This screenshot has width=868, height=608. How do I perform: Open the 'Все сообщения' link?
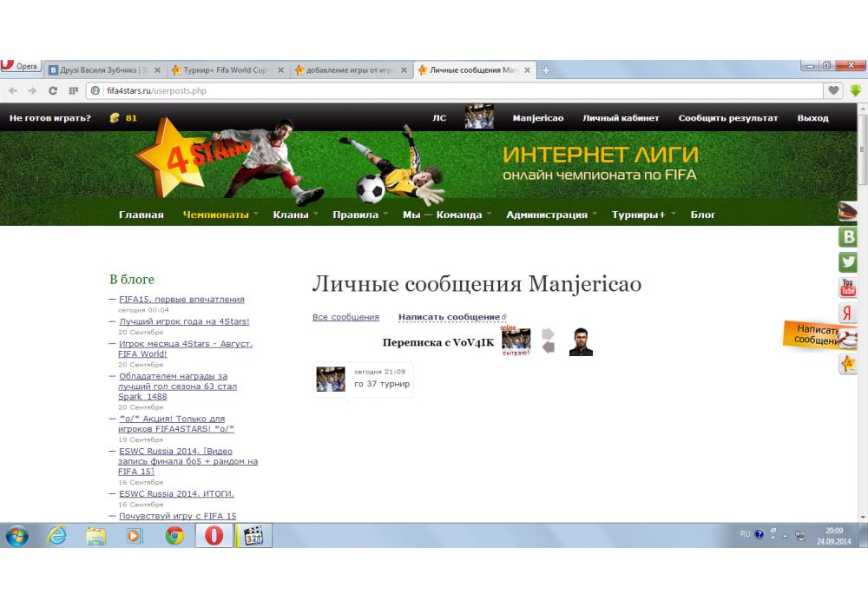pos(345,317)
